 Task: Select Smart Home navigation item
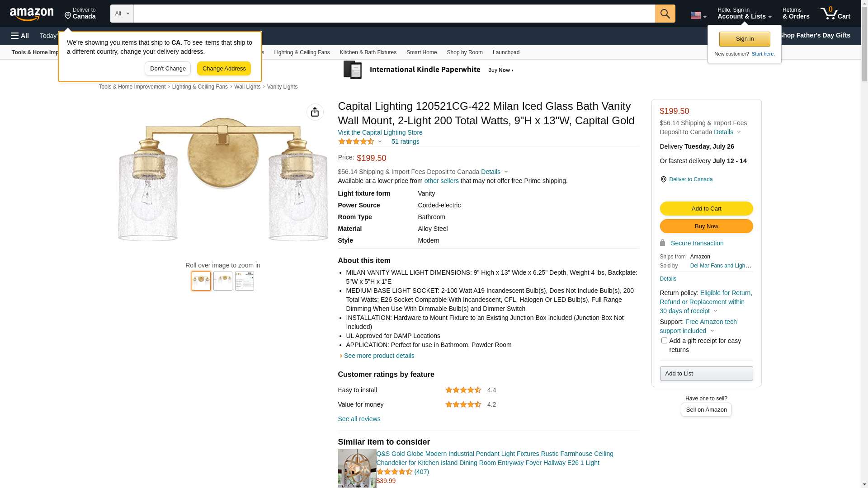421,52
